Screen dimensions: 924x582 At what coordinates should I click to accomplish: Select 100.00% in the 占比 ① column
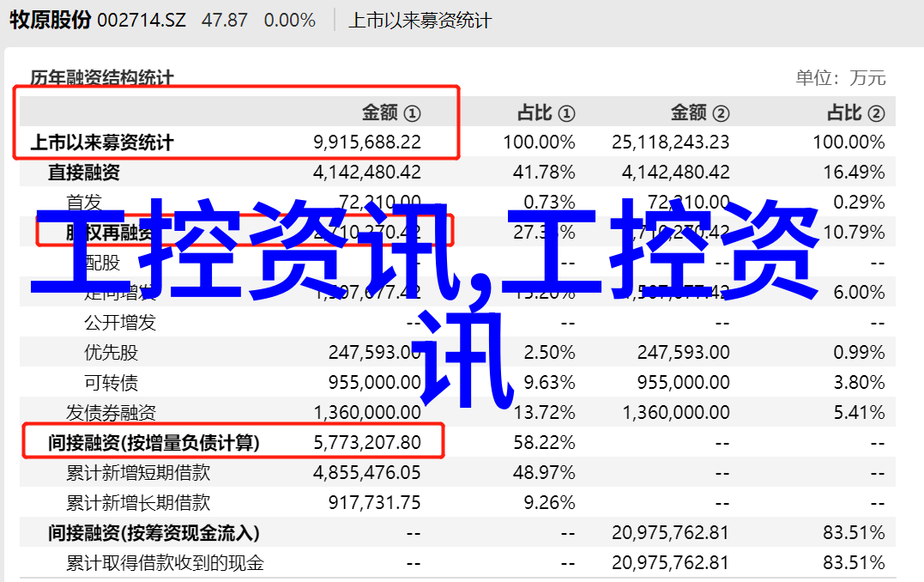(x=539, y=142)
